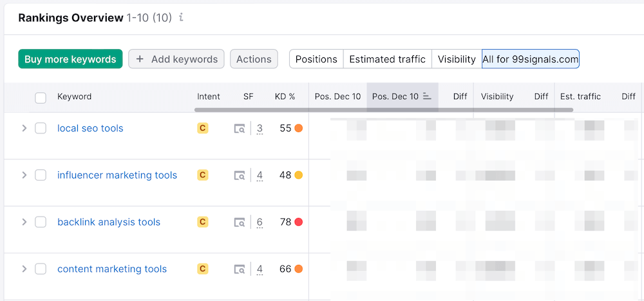Switch to the Estimated traffic tab
Viewport: 644px width, 301px height.
(x=387, y=59)
